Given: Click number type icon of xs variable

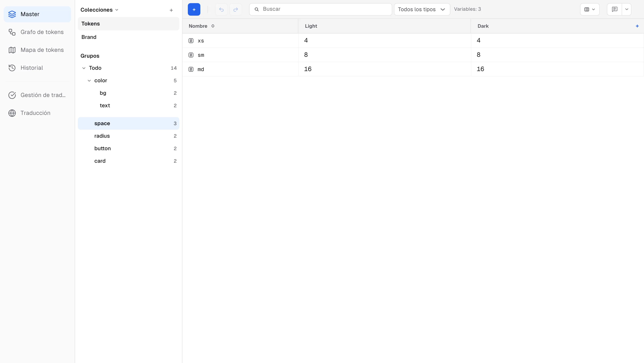Looking at the screenshot, I should coord(191,41).
